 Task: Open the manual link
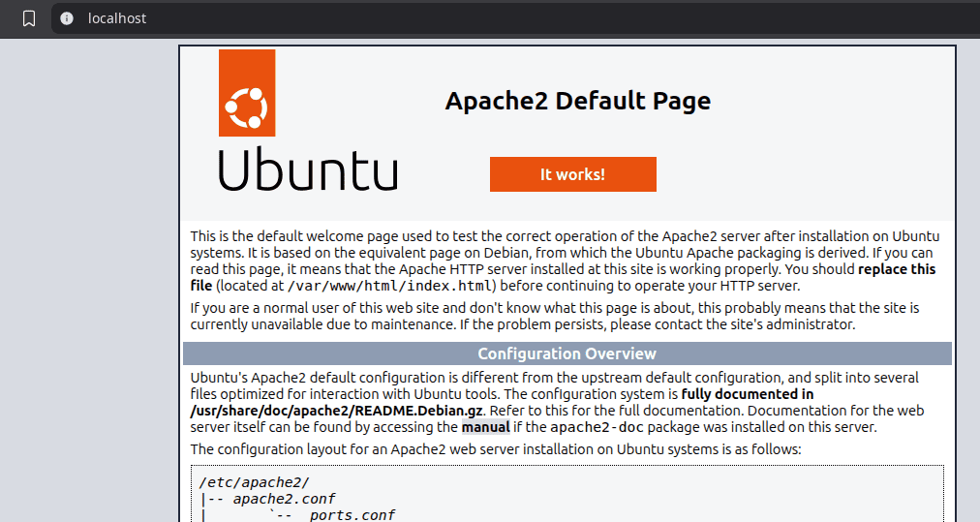pos(485,427)
